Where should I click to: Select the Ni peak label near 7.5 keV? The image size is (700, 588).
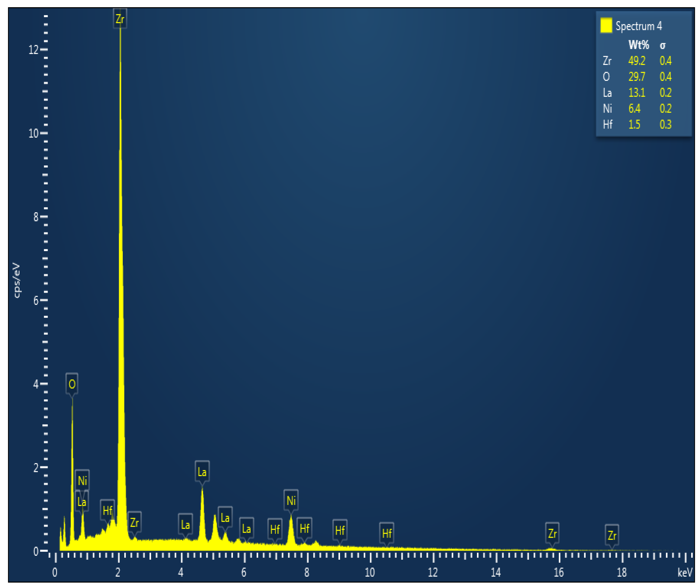(x=291, y=501)
